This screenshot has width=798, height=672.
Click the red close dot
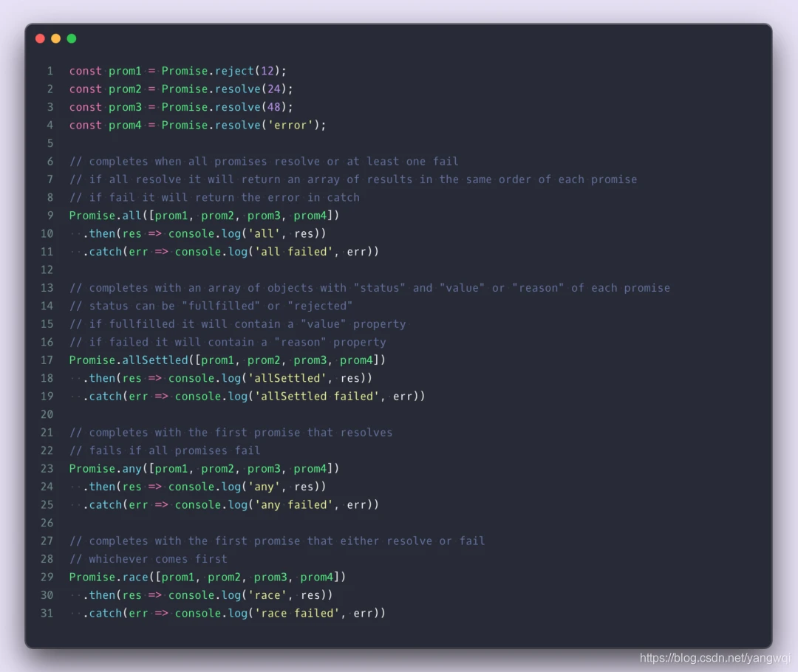click(40, 38)
